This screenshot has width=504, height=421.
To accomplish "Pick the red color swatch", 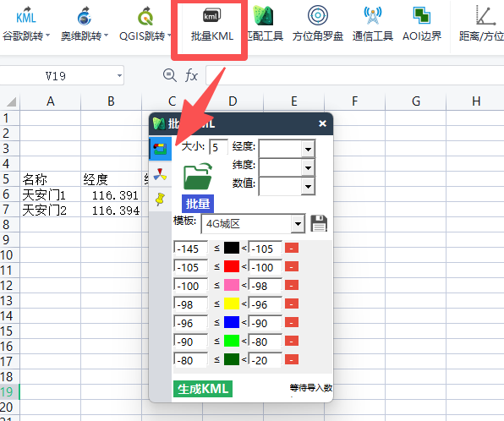I will 232,267.
